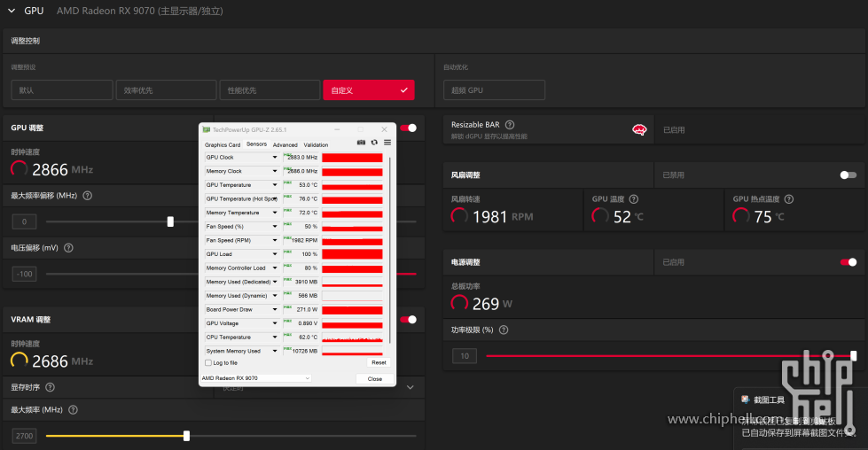Click help icon next to GPU 热点温度
The image size is (868, 450).
click(x=789, y=199)
